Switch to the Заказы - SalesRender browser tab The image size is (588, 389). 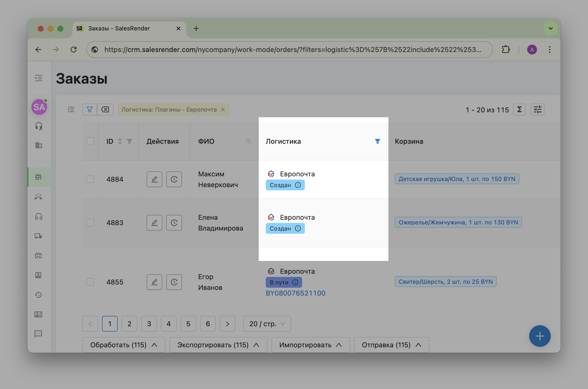tap(119, 28)
